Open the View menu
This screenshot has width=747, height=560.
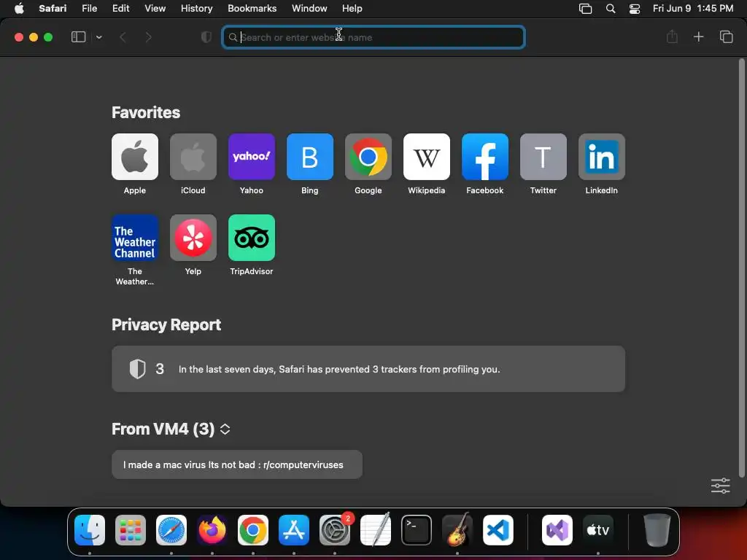pos(155,9)
